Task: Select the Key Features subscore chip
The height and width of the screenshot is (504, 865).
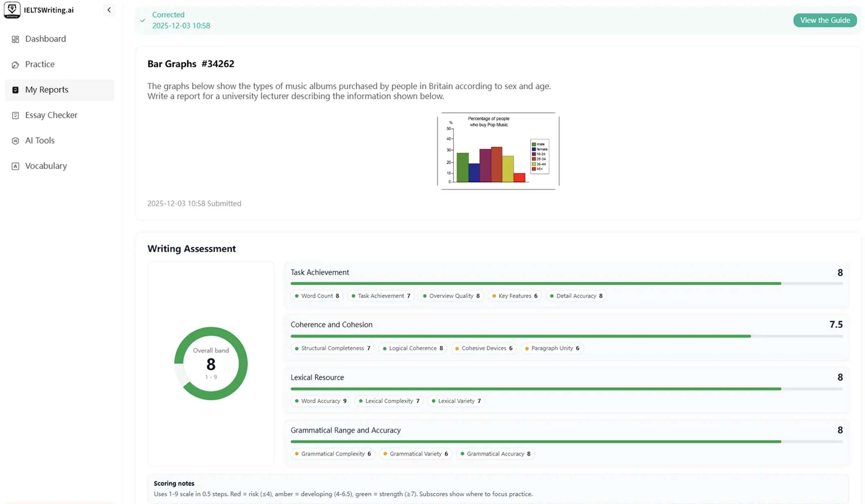Action: point(515,296)
